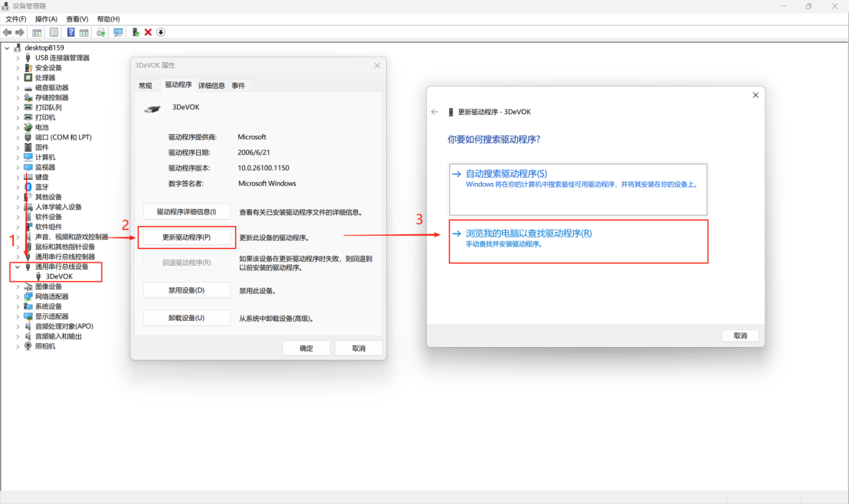849x504 pixels.
Task: Click the keyboard icon beside 键盘
Action: point(28,177)
